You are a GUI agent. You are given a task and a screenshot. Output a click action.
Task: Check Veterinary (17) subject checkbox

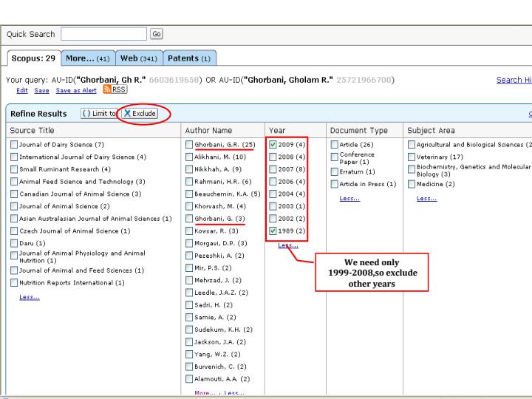(412, 157)
